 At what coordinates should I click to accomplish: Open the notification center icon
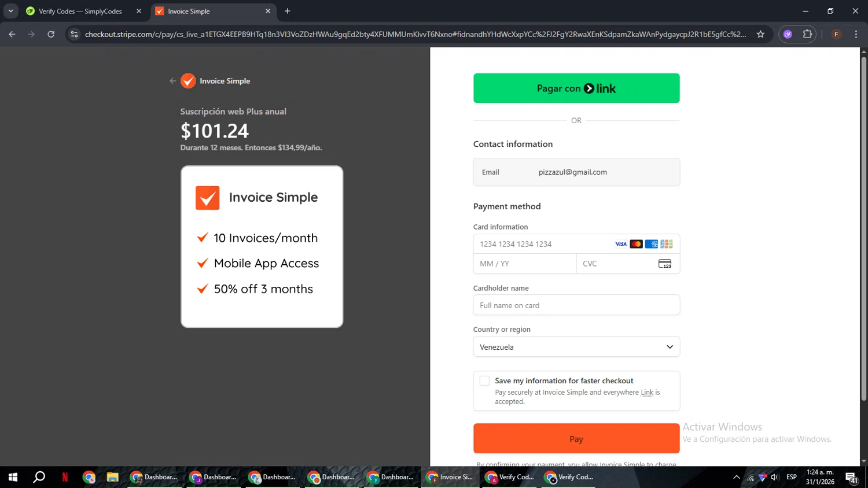tap(852, 478)
